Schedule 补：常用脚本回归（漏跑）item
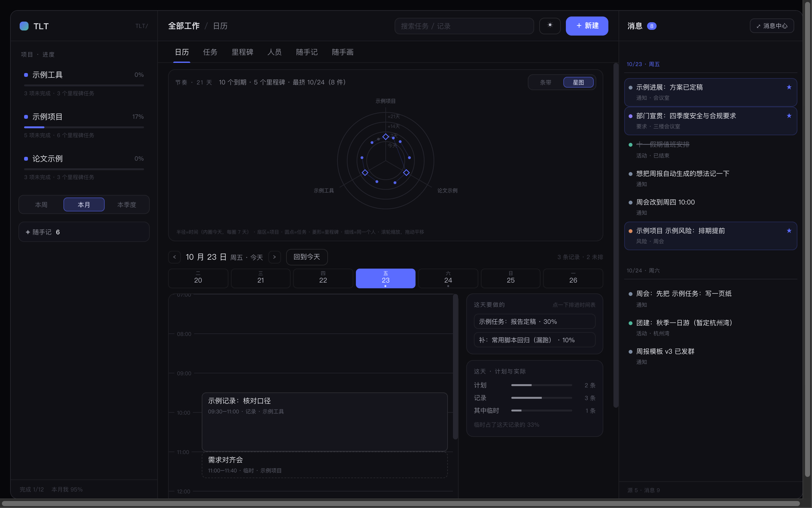 click(534, 340)
